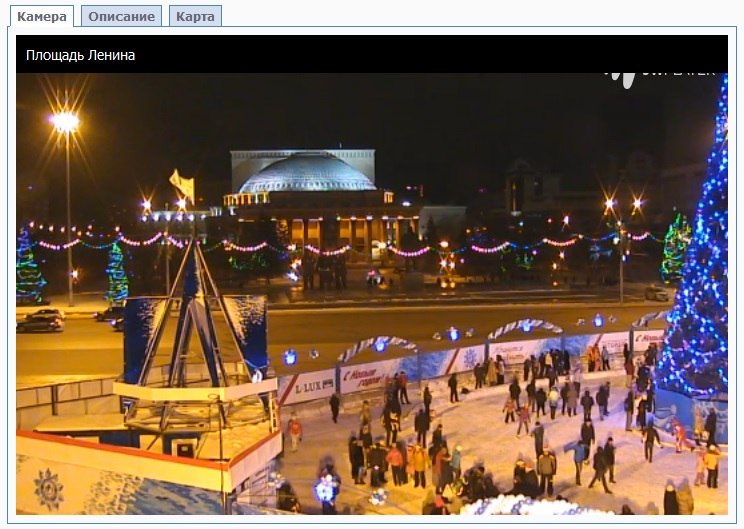The image size is (744, 529).
Task: Open the Карта tab
Action: [195, 17]
